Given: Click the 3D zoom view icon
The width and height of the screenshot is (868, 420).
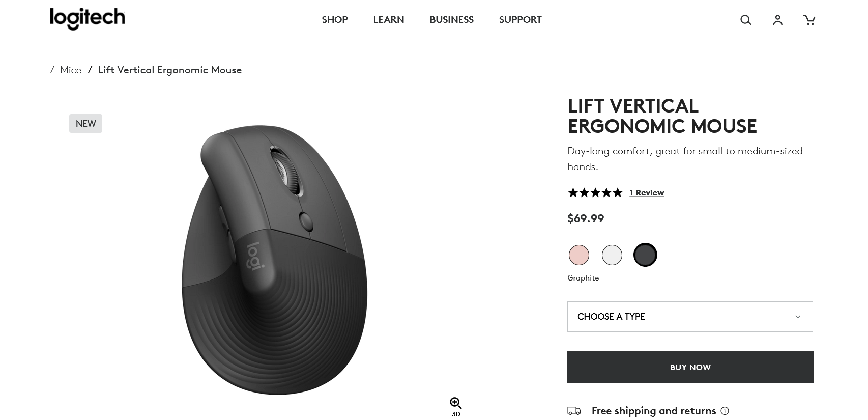Looking at the screenshot, I should click(x=456, y=407).
